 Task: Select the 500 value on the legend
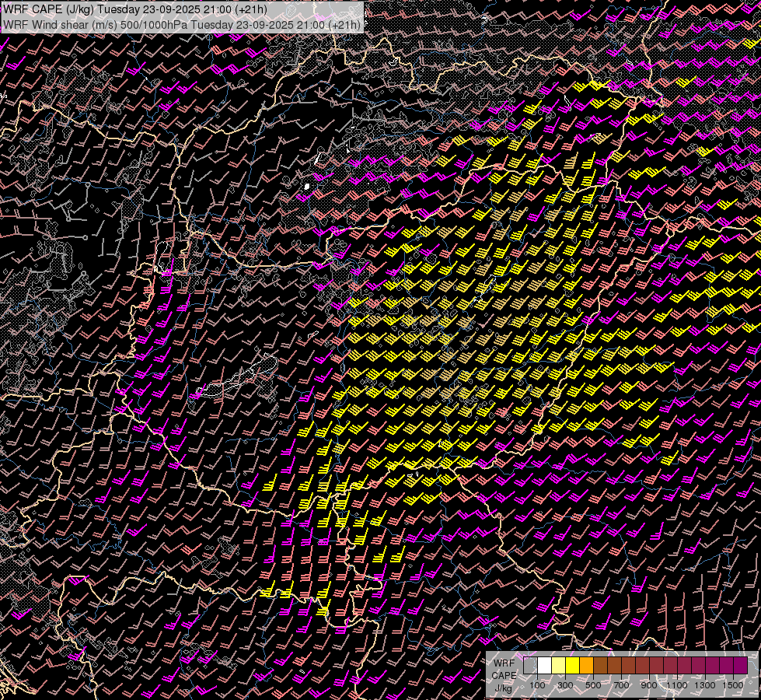[593, 685]
